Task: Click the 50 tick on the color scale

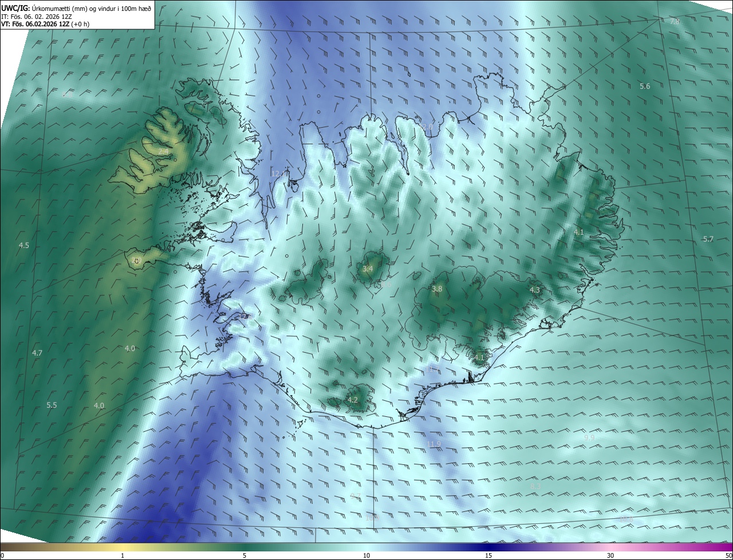Action: [x=728, y=555]
